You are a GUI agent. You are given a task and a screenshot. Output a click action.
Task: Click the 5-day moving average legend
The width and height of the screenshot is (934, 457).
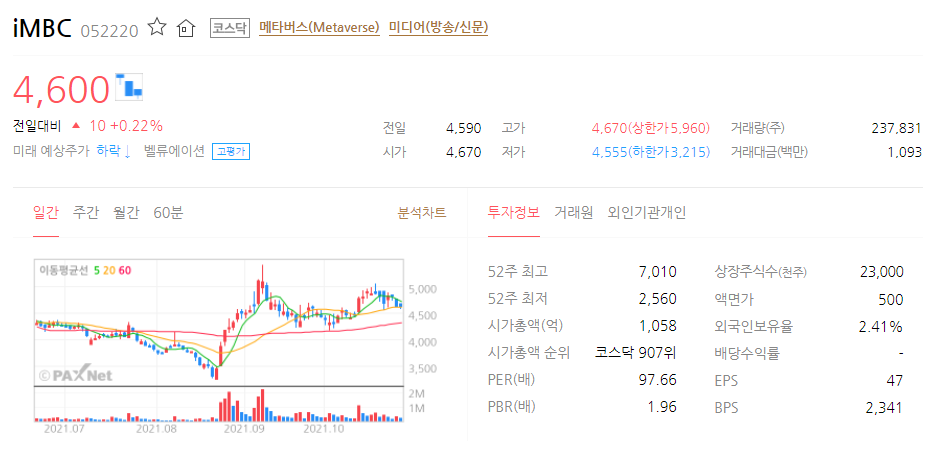click(97, 270)
